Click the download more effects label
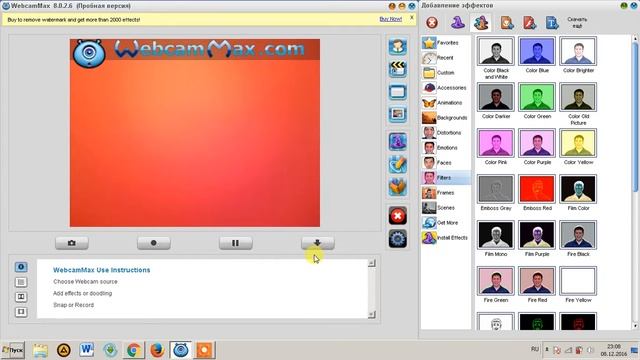Image resolution: width=640 pixels, height=360 pixels. point(577,23)
